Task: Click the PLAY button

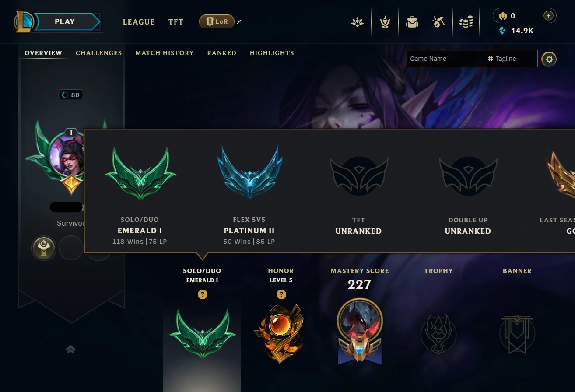Action: [x=66, y=21]
